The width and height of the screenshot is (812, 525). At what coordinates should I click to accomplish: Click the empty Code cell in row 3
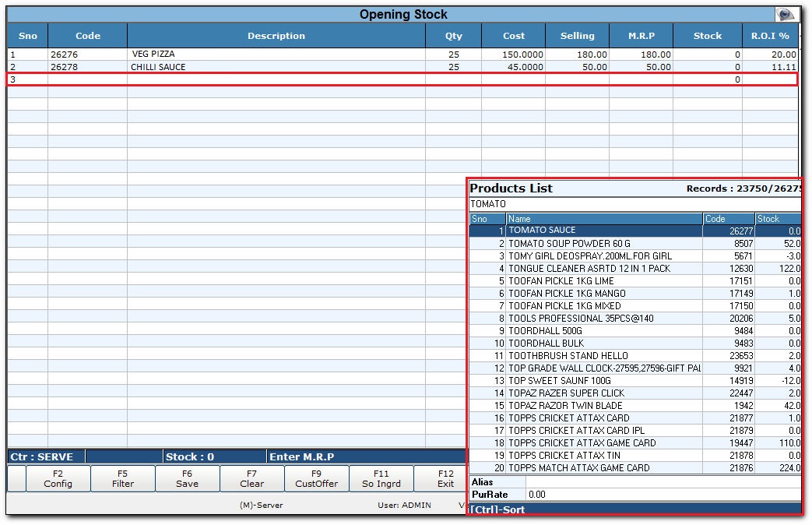(x=87, y=79)
